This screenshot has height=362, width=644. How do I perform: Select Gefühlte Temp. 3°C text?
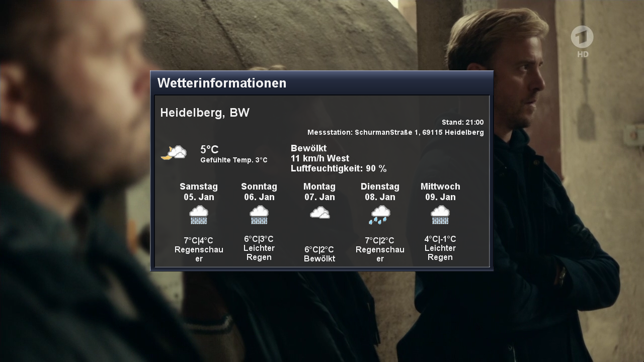[x=234, y=160]
